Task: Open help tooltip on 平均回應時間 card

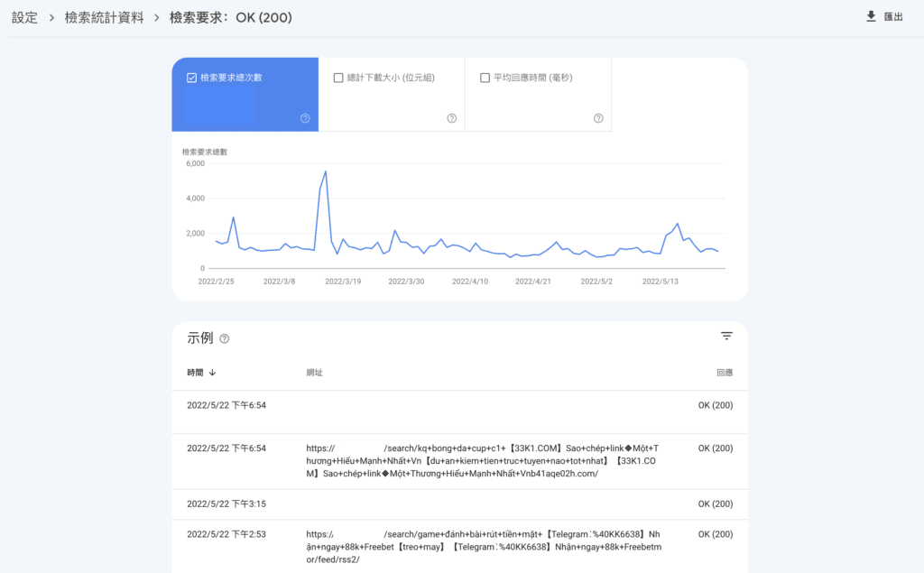Action: click(597, 118)
